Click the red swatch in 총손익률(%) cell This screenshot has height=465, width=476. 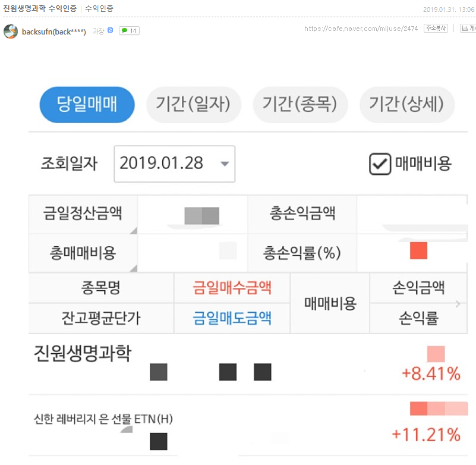[418, 250]
